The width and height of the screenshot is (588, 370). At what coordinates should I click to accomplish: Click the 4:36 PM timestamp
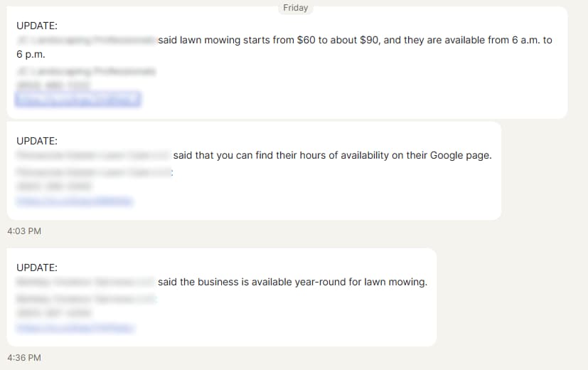23,357
